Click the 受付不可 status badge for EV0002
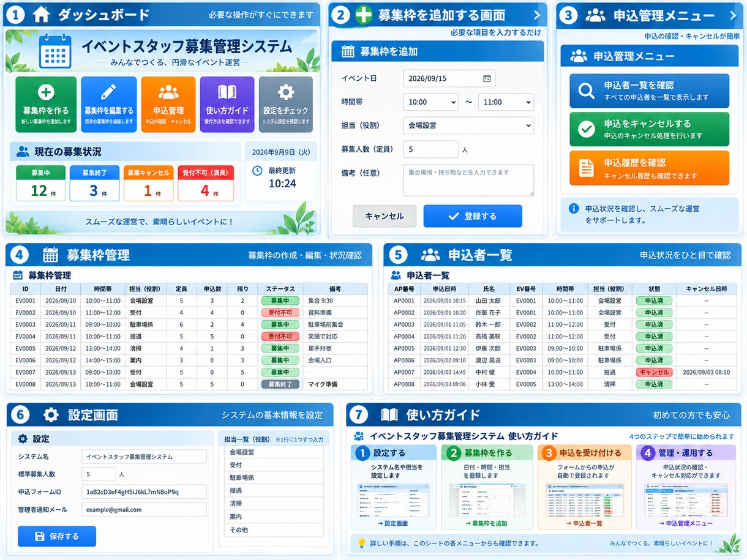Viewport: 747px width, 560px height. [x=280, y=313]
